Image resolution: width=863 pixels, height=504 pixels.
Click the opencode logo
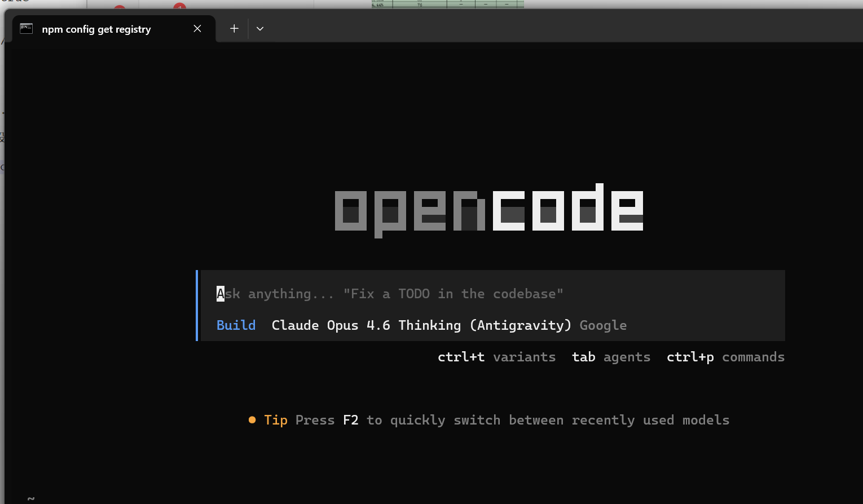pos(489,210)
